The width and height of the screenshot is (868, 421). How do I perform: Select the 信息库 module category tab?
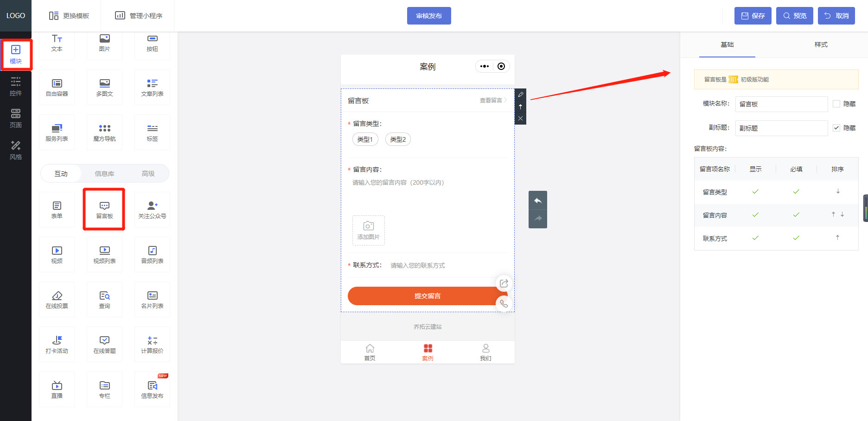pos(104,174)
